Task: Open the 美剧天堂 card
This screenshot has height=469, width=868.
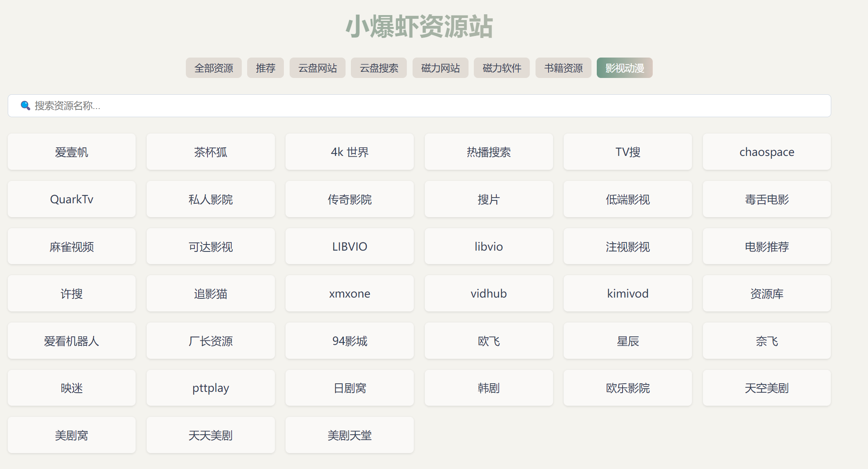Action: pyautogui.click(x=350, y=435)
